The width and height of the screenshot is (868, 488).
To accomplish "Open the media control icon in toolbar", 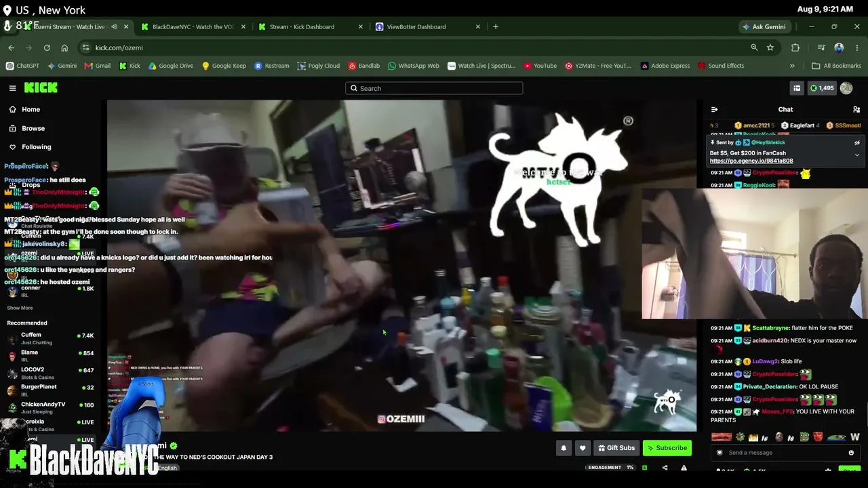I will point(821,47).
